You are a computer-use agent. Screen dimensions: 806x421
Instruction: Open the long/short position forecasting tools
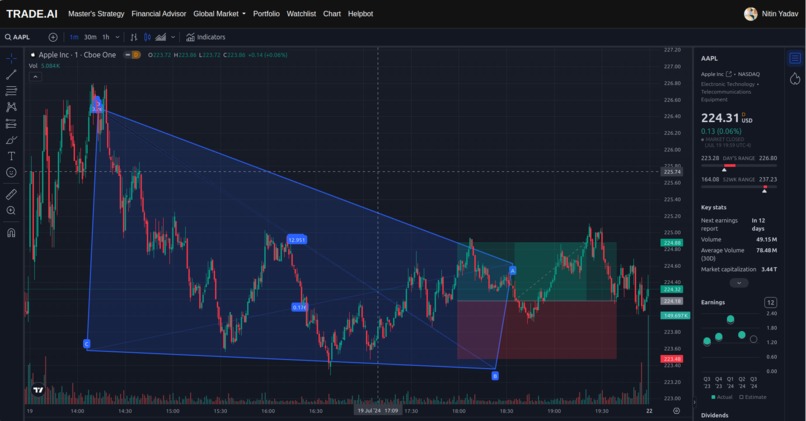pyautogui.click(x=11, y=124)
